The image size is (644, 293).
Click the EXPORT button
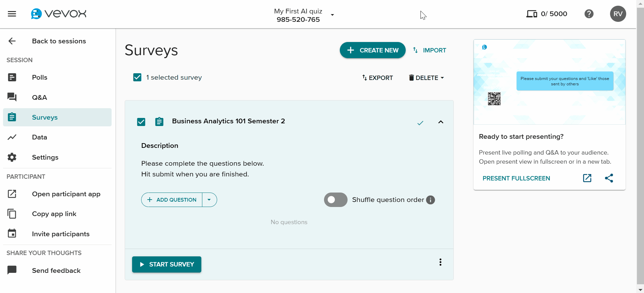point(377,78)
